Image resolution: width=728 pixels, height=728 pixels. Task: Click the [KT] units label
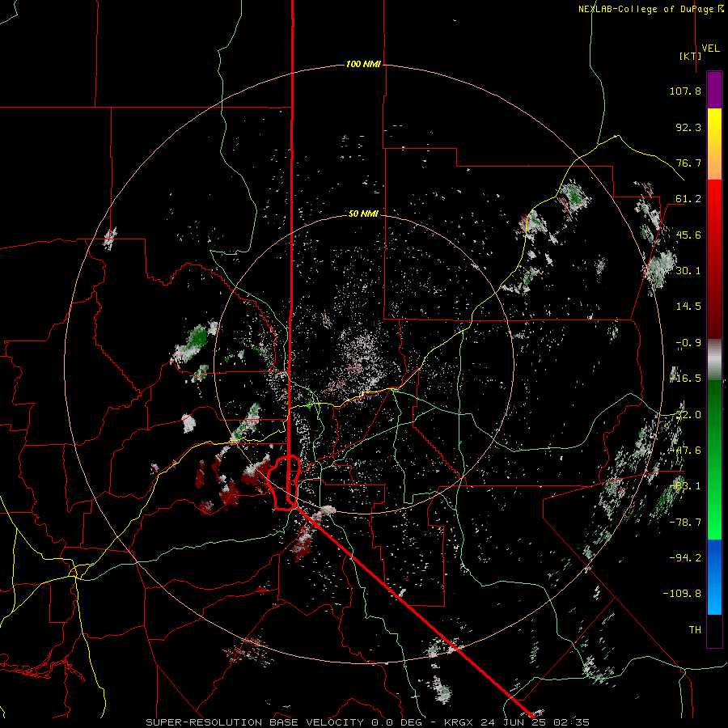click(690, 56)
